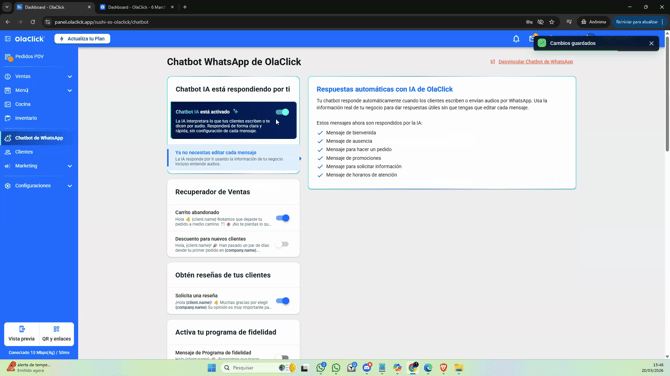670x376 pixels.
Task: Click Anônima profile button
Action: (594, 22)
